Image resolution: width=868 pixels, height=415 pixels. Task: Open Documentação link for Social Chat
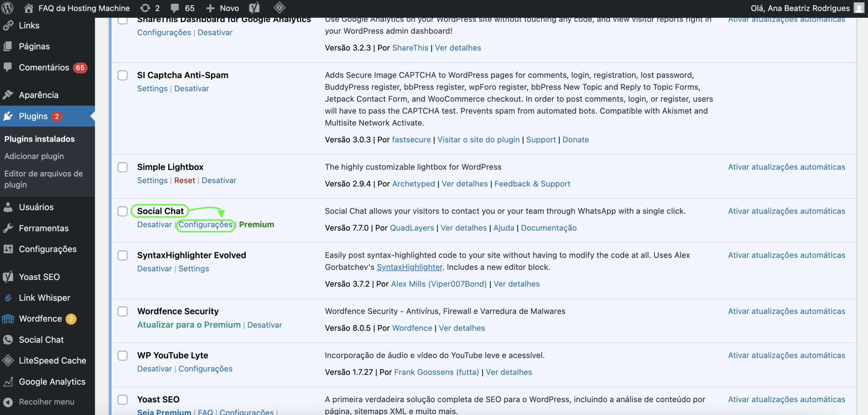click(x=549, y=228)
